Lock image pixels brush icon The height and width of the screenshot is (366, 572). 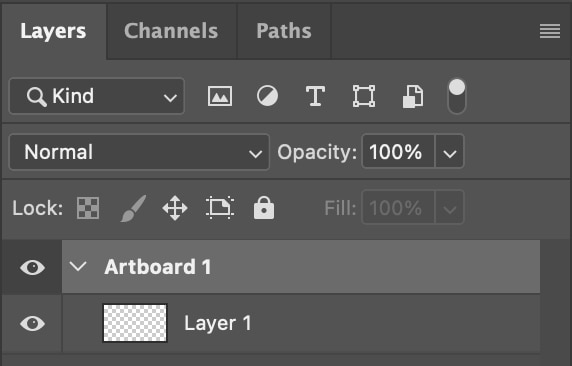coord(134,208)
